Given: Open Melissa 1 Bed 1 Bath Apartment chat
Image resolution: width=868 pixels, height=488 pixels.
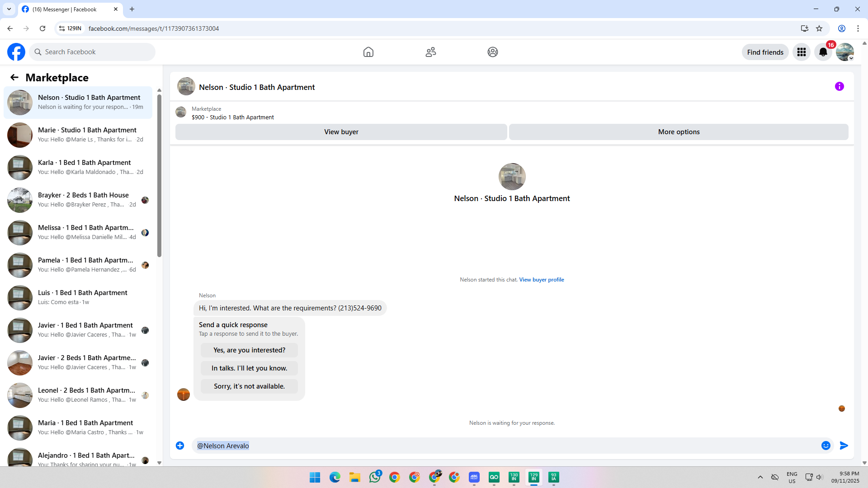Looking at the screenshot, I should [78, 233].
